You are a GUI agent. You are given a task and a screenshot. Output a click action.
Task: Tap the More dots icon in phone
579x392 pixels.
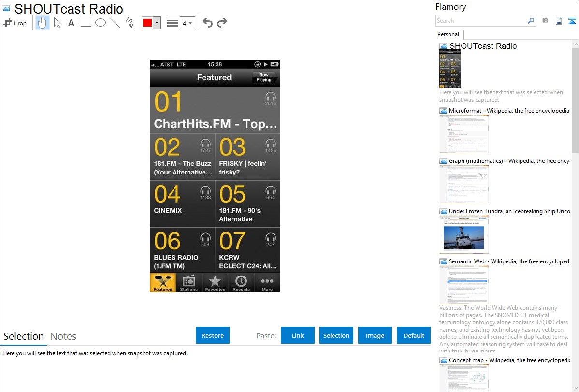[x=267, y=283]
